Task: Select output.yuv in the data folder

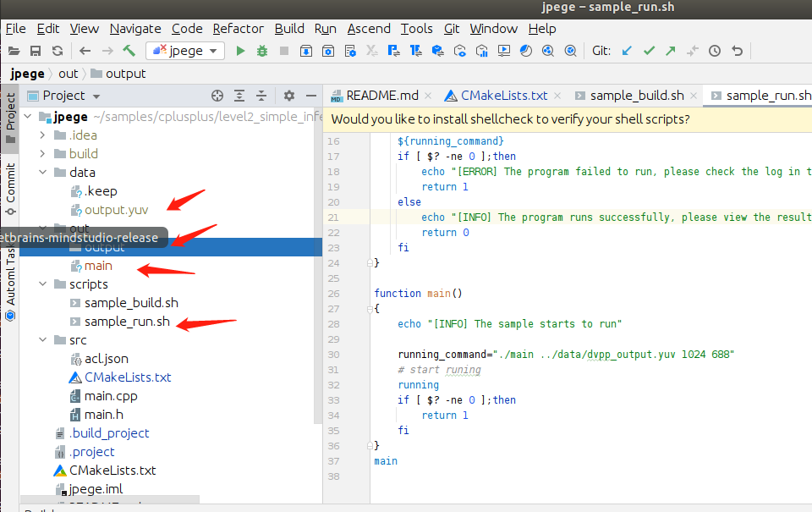Action: point(116,210)
